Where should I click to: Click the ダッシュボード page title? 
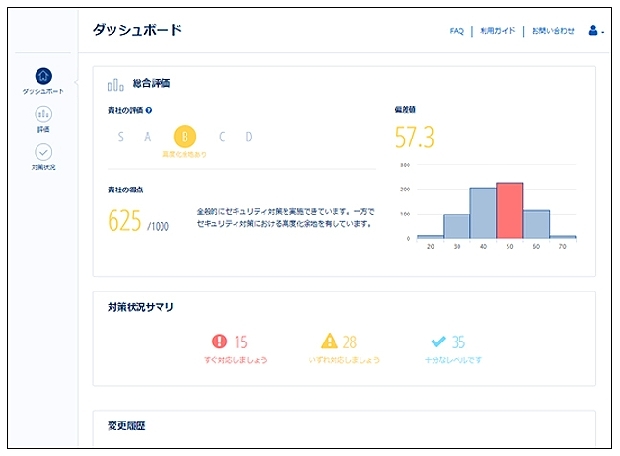138,30
